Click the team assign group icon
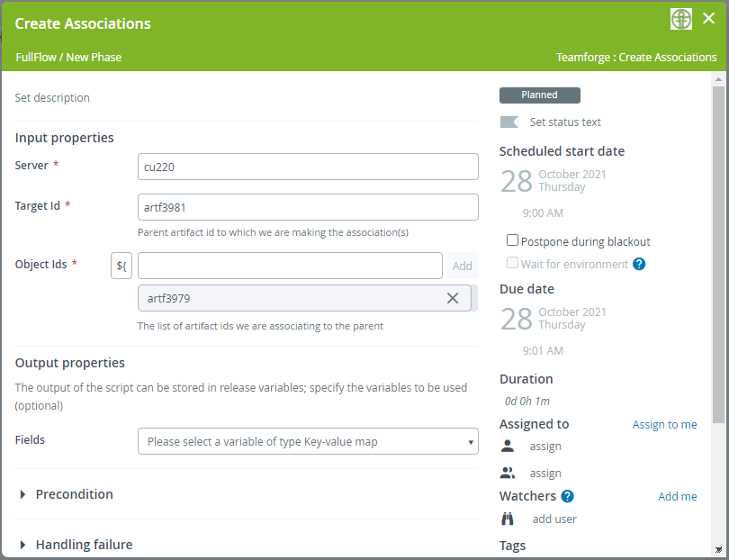This screenshot has height=560, width=729. 508,473
